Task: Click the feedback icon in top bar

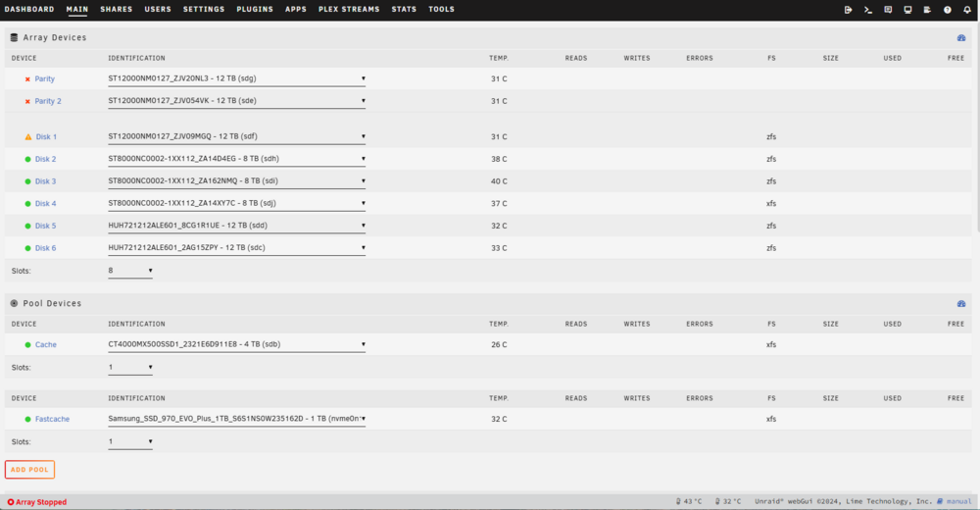Action: tap(888, 10)
